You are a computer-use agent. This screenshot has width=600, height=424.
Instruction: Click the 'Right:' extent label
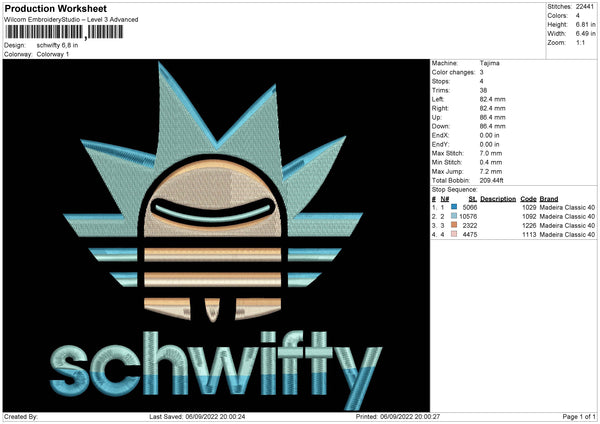pyautogui.click(x=440, y=108)
